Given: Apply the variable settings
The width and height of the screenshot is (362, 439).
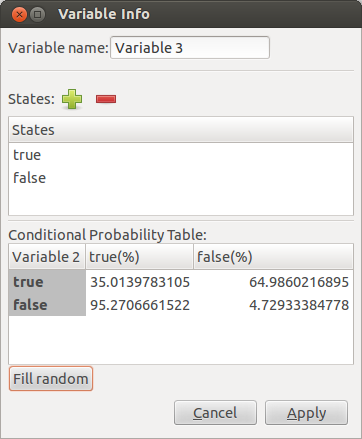Looking at the screenshot, I should pyautogui.click(x=306, y=413).
